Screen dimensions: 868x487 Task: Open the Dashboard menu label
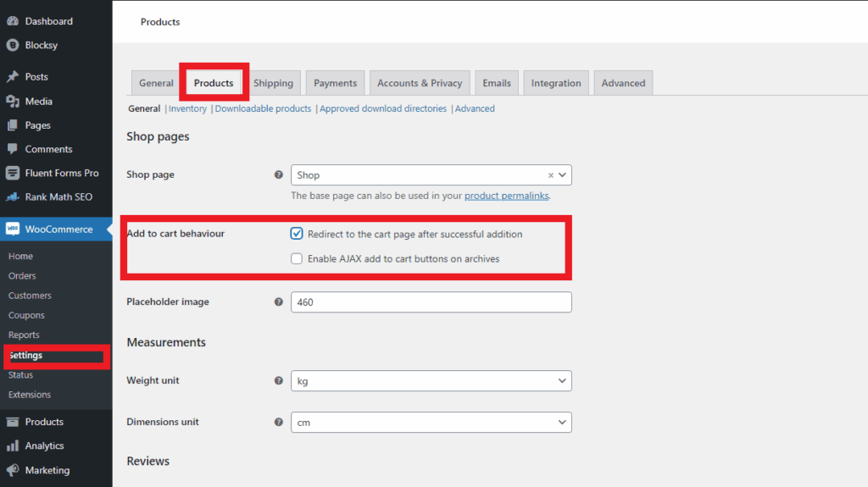tap(48, 21)
